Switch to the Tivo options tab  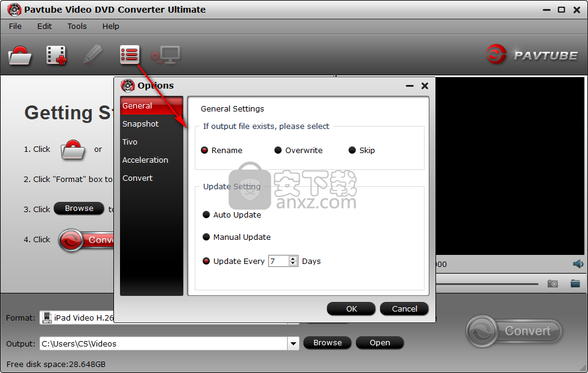click(x=151, y=142)
